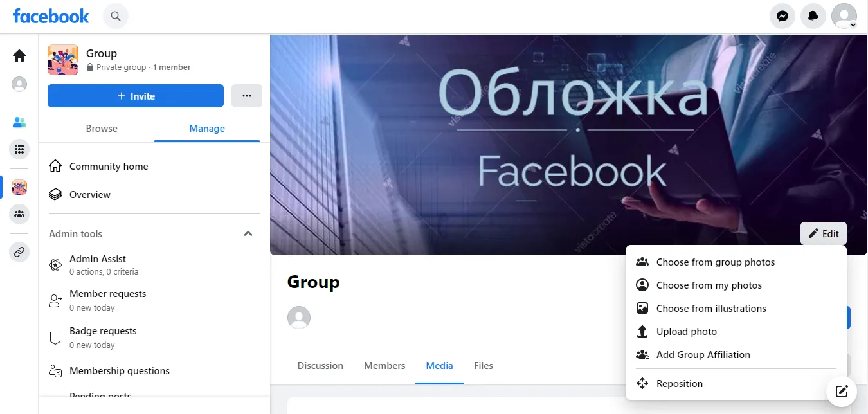The width and height of the screenshot is (868, 414).
Task: Click the group photos people icon
Action: pos(642,262)
